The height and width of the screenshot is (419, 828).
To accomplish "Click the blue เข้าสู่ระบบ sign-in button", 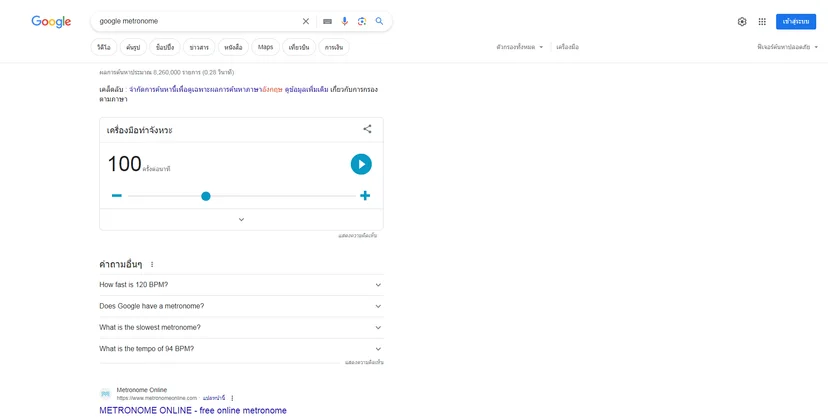I will pyautogui.click(x=796, y=22).
